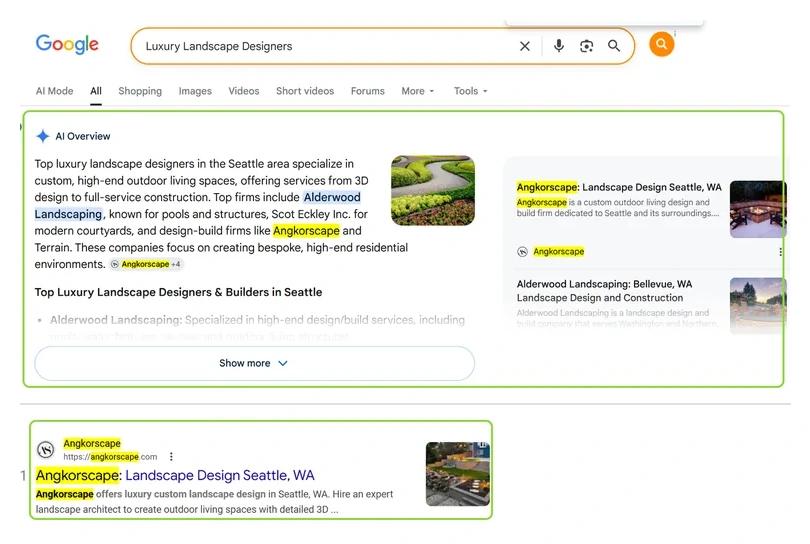
Task: Click Angkorscape site name above result URL
Action: 92,443
